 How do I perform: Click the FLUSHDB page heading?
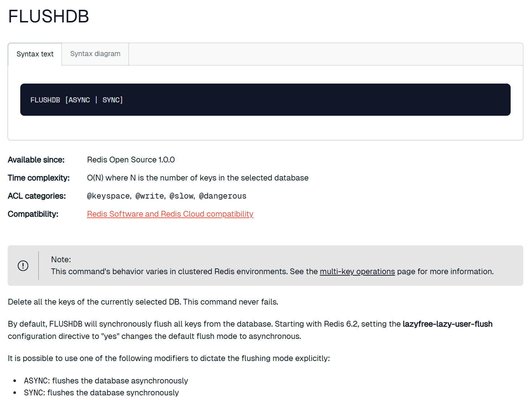[x=48, y=17]
